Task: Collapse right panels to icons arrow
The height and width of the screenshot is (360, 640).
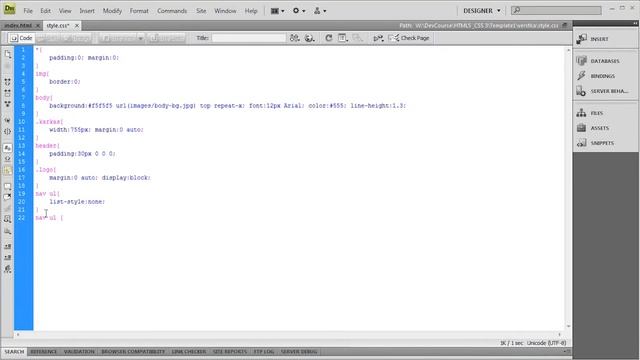Action: (635, 23)
